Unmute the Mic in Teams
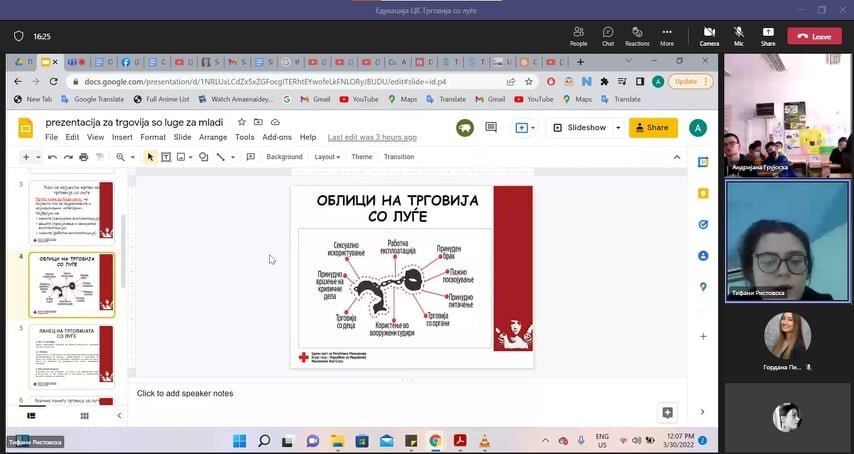 pyautogui.click(x=739, y=36)
